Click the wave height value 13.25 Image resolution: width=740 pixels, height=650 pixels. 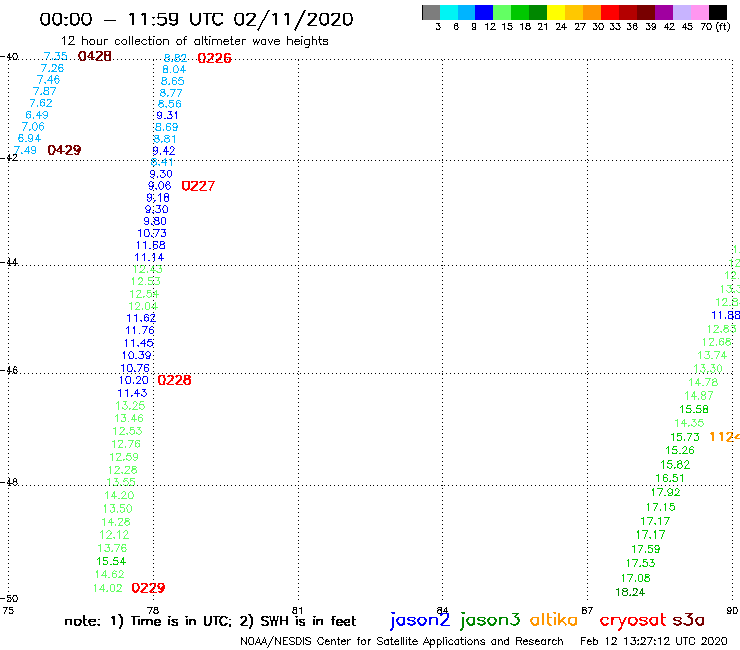(x=130, y=405)
